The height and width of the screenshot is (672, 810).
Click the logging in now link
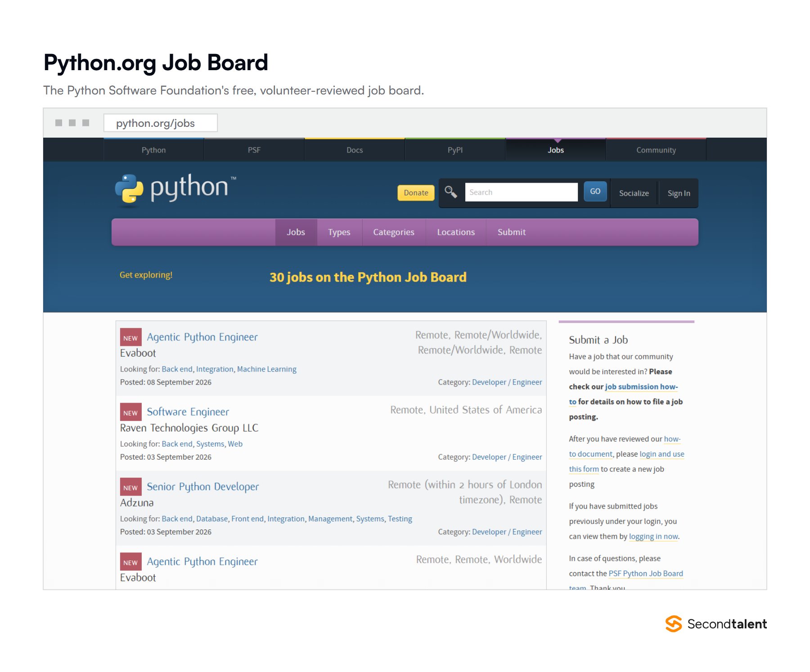point(653,536)
